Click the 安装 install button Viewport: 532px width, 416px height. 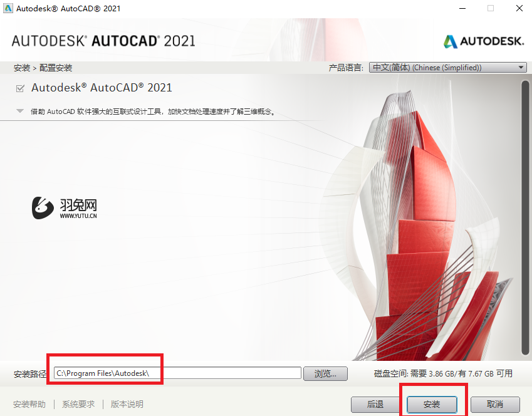click(431, 405)
